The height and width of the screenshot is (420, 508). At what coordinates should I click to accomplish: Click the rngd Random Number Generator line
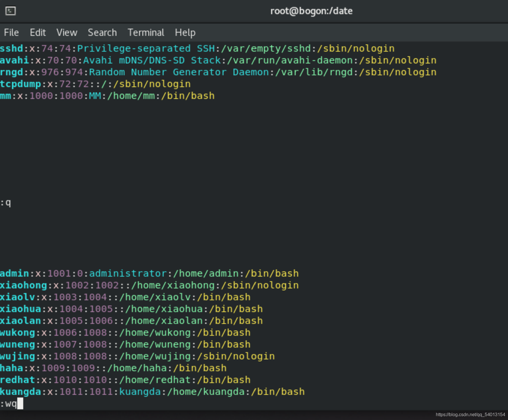218,72
